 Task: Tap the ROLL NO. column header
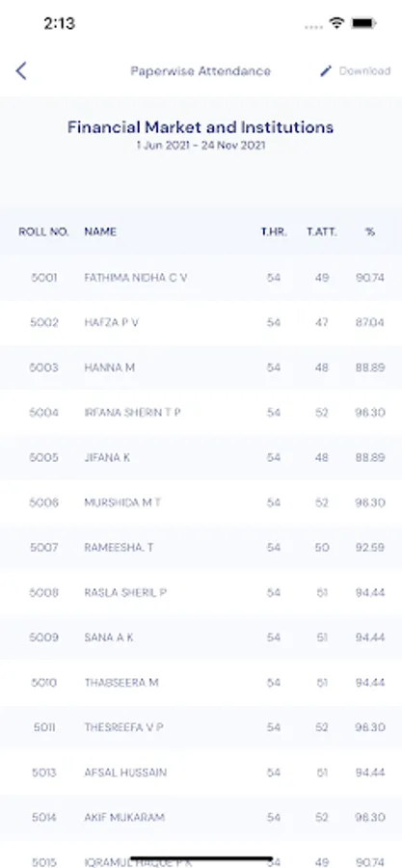(x=43, y=231)
